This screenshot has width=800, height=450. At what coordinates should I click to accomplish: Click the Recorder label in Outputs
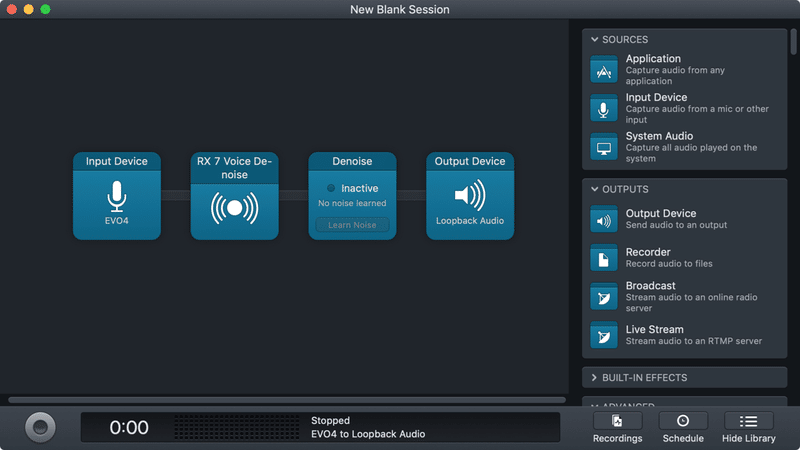pyautogui.click(x=648, y=252)
